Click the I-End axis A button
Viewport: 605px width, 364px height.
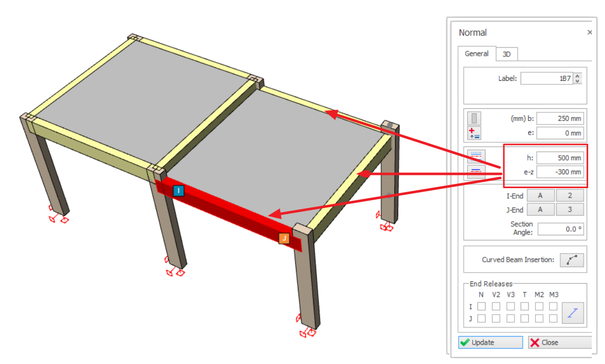(x=539, y=196)
